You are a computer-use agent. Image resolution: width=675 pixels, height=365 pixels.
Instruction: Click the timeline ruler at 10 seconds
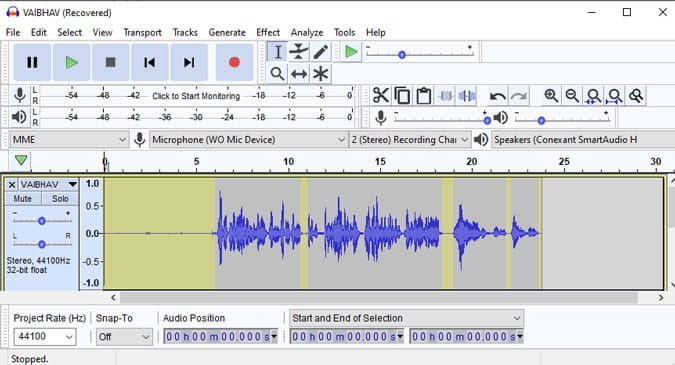click(x=288, y=163)
